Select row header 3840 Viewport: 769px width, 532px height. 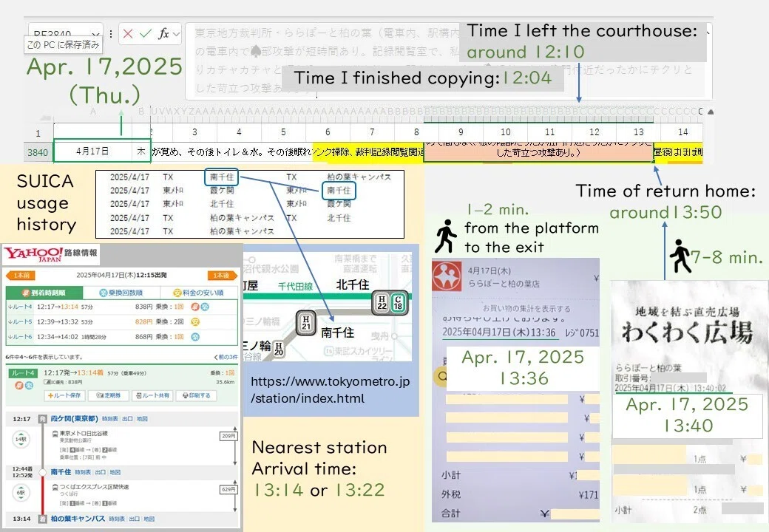click(38, 152)
